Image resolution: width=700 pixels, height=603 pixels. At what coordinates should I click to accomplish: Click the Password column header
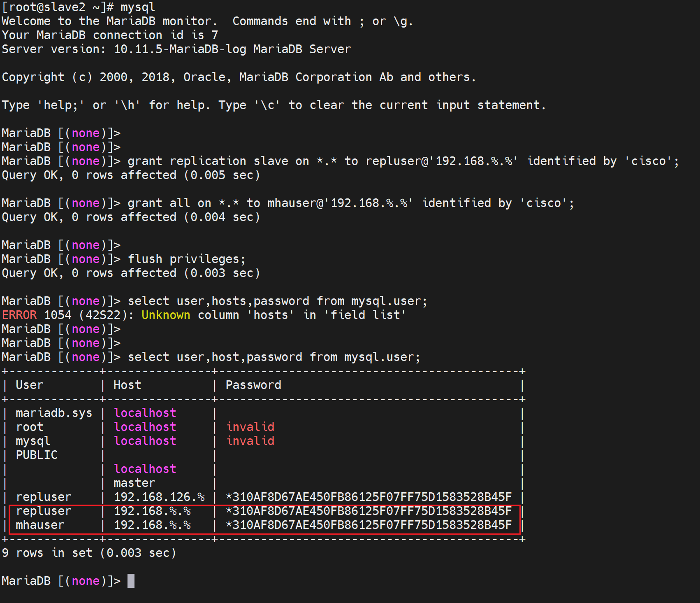click(x=253, y=385)
